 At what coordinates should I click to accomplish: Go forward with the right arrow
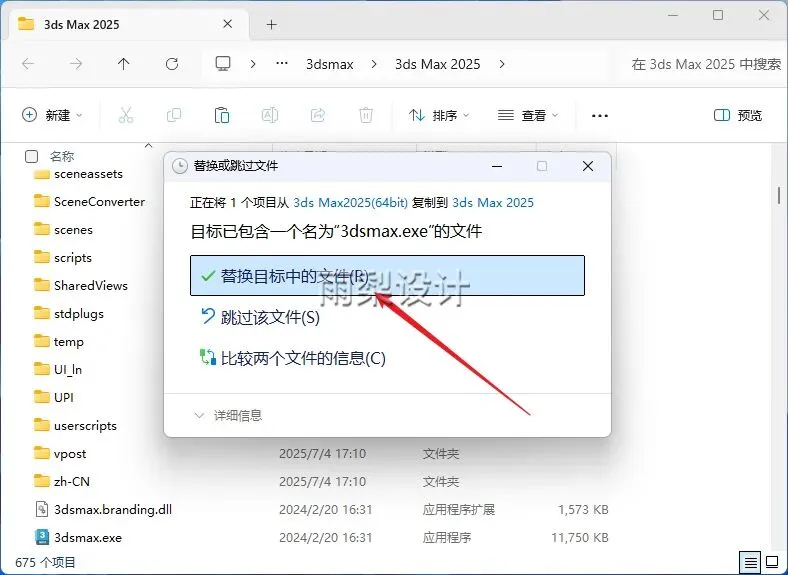click(76, 64)
